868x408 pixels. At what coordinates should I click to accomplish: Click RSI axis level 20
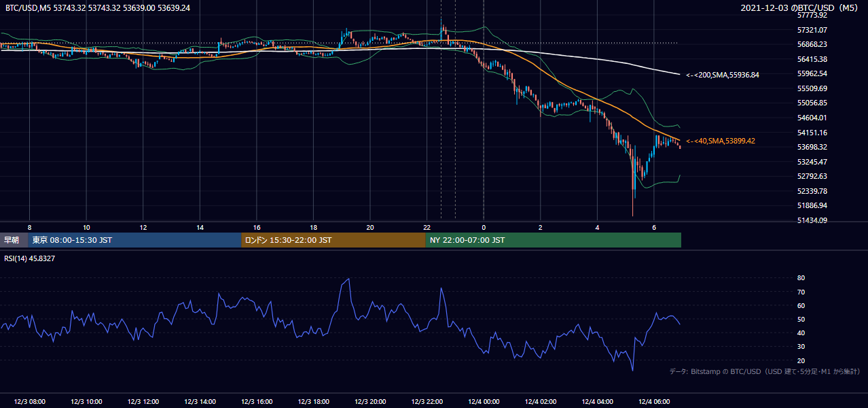pyautogui.click(x=801, y=360)
